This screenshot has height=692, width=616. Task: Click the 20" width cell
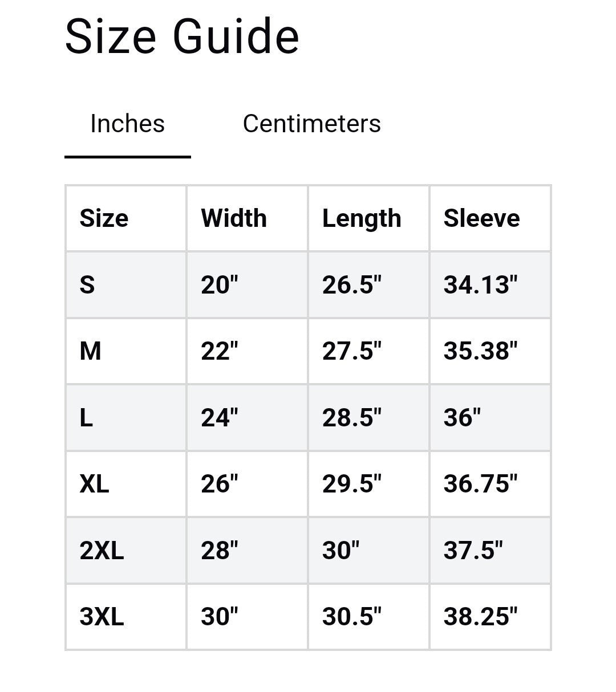tap(219, 284)
